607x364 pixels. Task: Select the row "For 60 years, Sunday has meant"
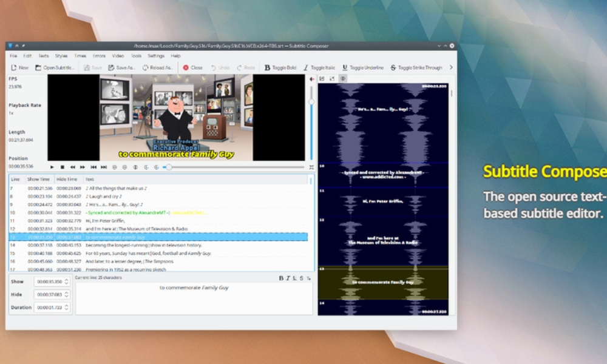click(158, 254)
